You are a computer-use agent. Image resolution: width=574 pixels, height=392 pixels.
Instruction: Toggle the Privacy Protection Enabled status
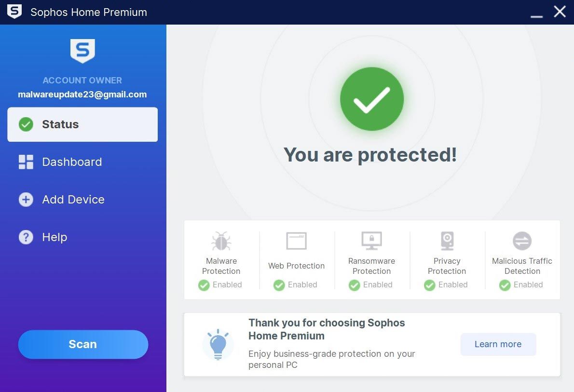(446, 285)
